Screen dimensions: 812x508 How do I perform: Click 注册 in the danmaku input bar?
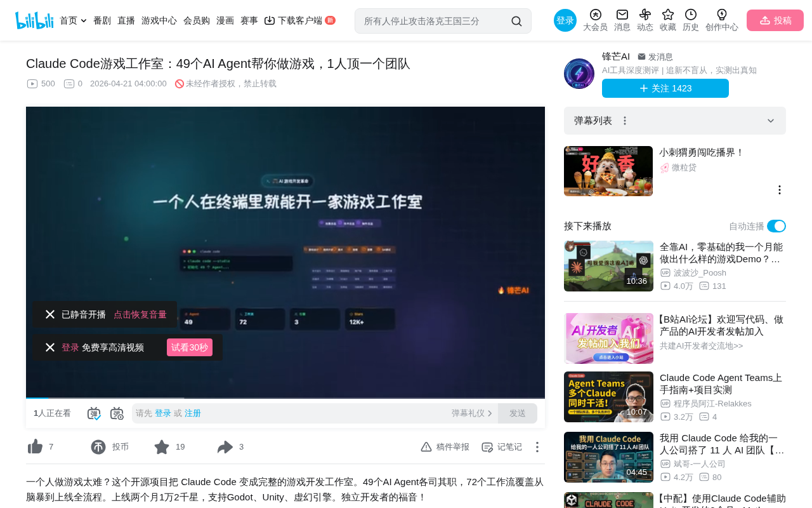pos(193,413)
